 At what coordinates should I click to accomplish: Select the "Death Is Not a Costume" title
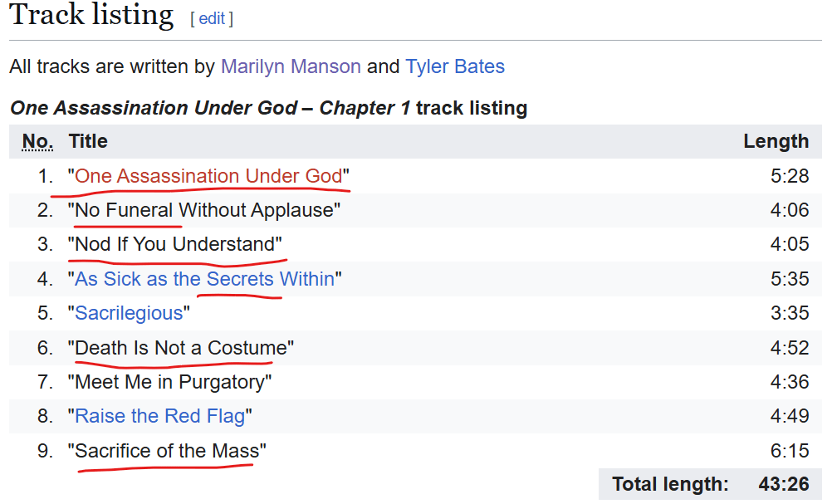pyautogui.click(x=180, y=348)
